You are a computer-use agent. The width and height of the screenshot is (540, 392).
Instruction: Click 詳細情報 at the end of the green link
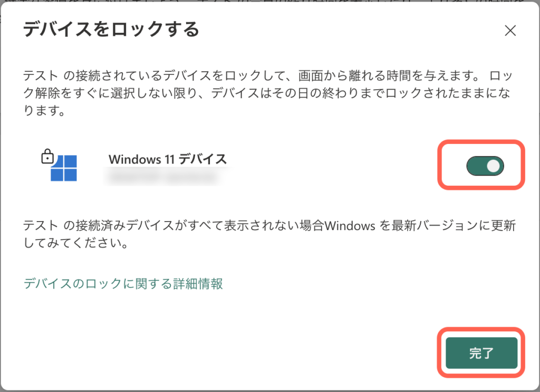198,283
